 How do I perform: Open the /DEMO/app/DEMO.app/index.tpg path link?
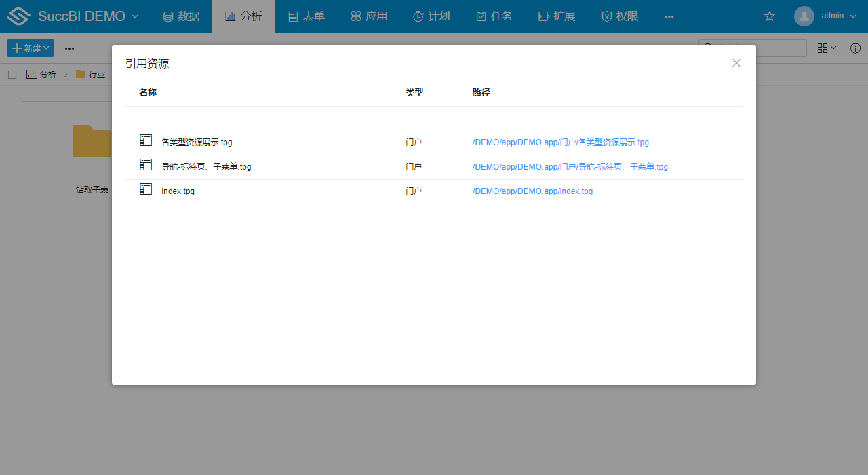point(532,191)
